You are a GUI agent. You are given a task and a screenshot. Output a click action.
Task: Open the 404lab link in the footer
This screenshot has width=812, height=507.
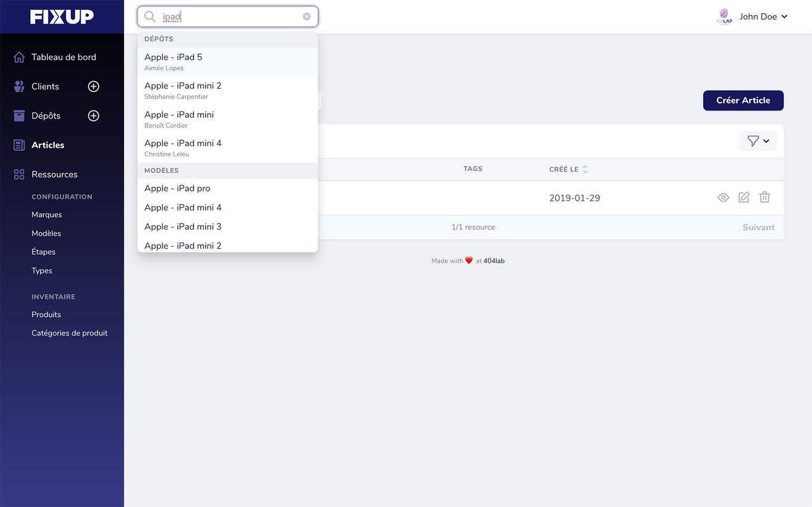[x=494, y=261]
